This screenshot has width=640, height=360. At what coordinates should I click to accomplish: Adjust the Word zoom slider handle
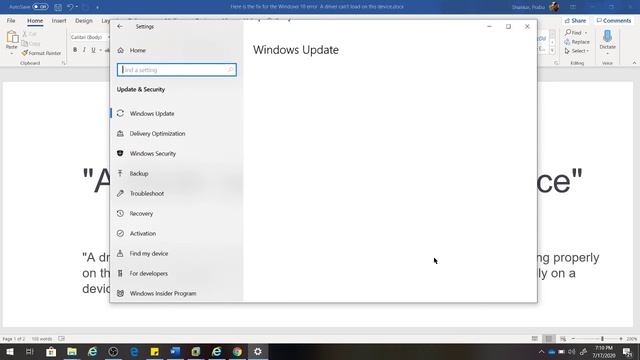pos(602,339)
